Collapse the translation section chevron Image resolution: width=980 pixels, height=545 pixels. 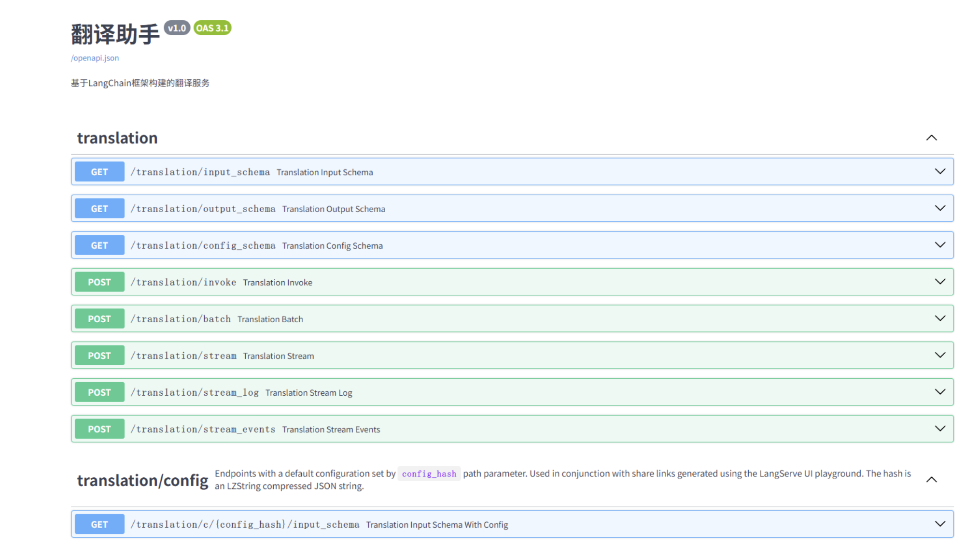pos(931,138)
